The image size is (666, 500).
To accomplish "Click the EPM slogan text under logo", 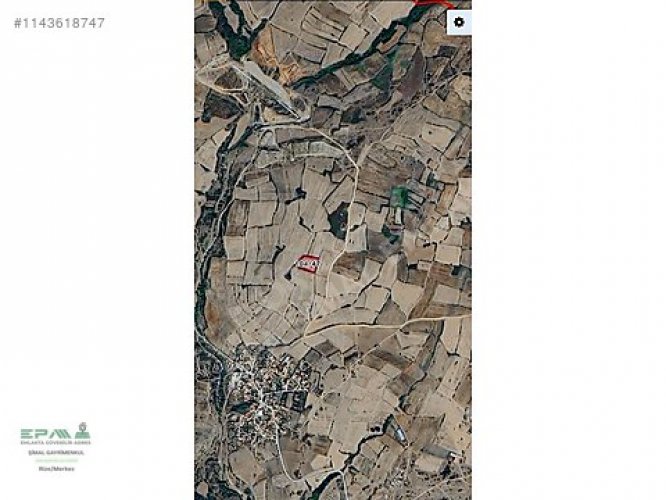I will (56, 443).
